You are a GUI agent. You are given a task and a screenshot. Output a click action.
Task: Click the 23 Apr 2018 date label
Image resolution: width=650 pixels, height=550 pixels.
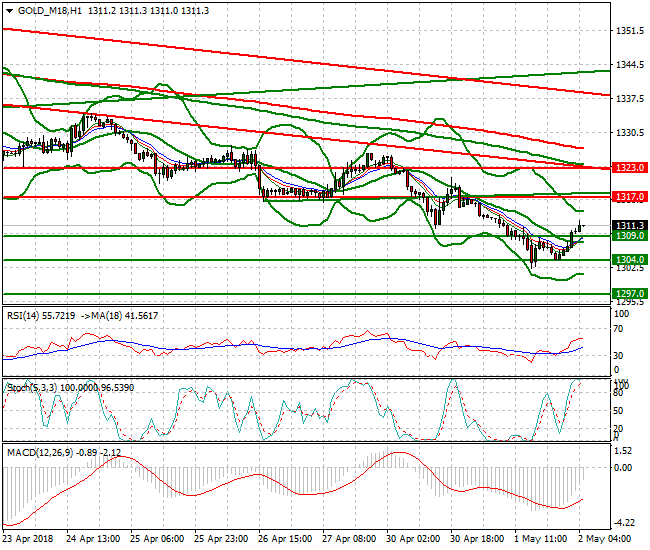(28, 539)
